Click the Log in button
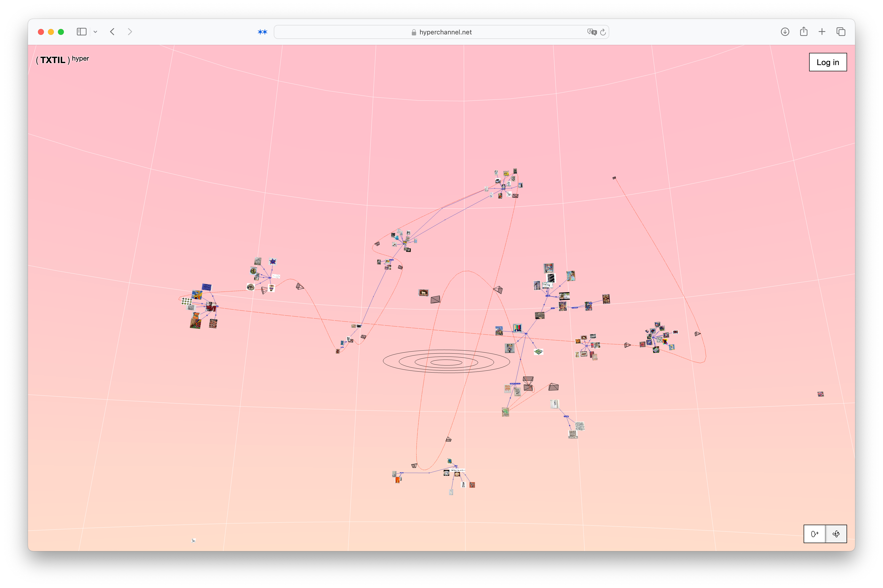 coord(827,62)
